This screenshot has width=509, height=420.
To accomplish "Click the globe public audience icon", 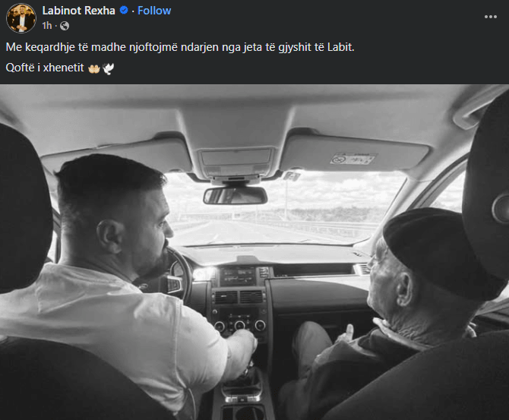I will click(x=65, y=26).
